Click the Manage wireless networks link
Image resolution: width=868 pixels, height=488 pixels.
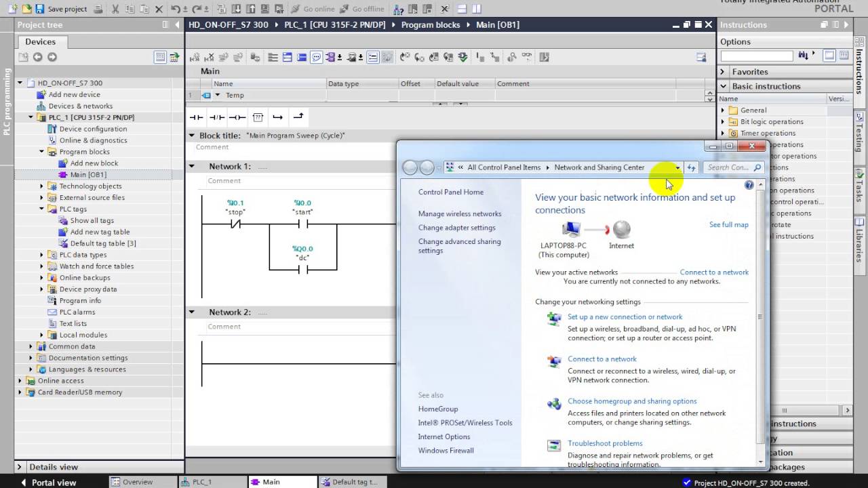460,213
